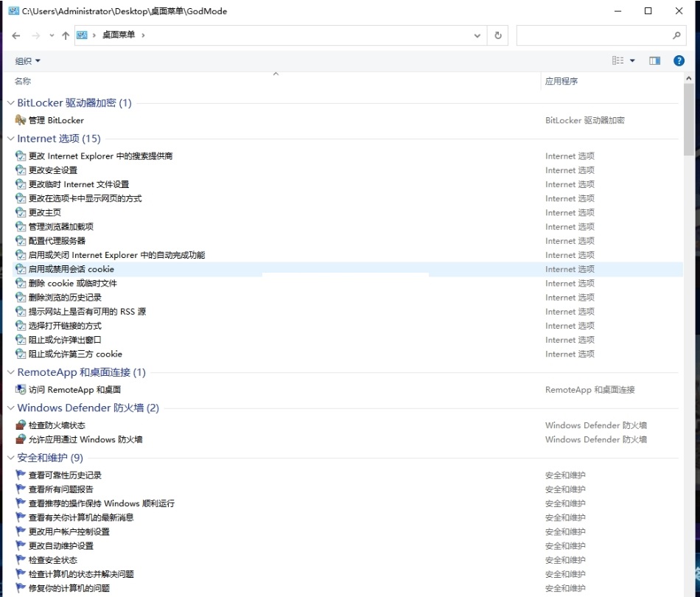Open 更改用户帐户控制设置 item
The height and width of the screenshot is (597, 700).
click(69, 532)
